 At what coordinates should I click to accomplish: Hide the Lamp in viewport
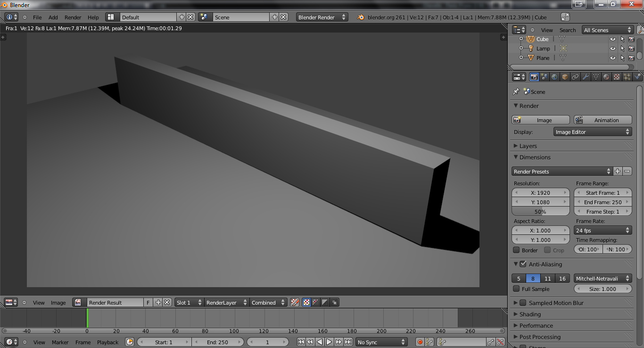[x=612, y=49]
